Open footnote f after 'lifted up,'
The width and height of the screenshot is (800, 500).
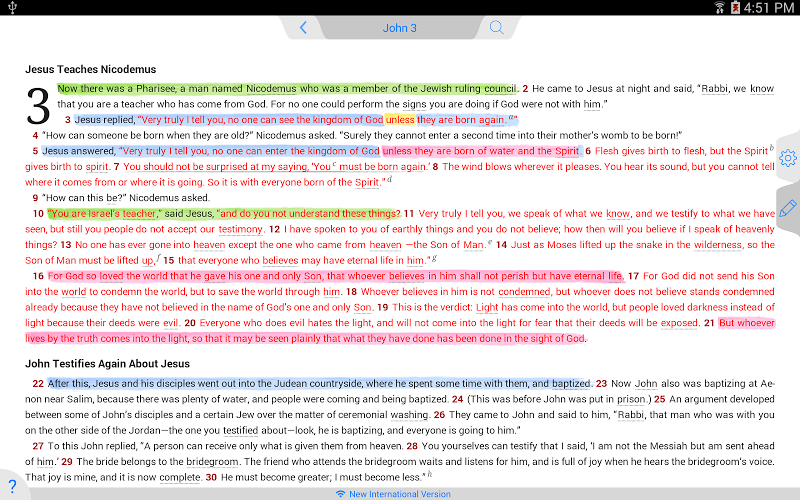(158, 257)
